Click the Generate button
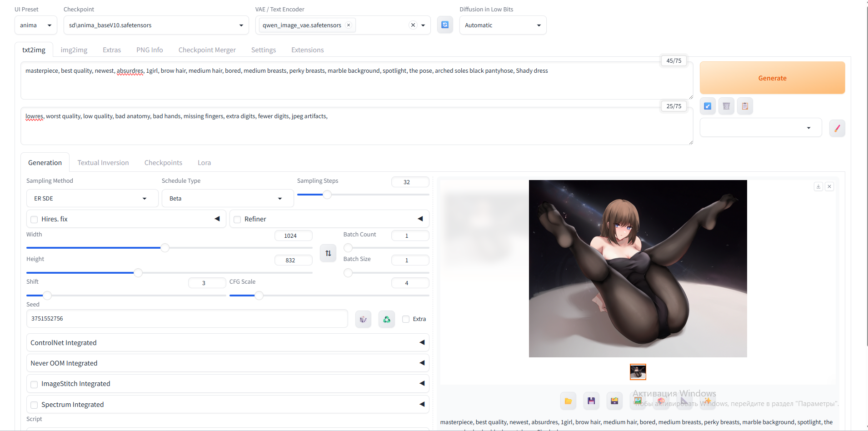The width and height of the screenshot is (868, 431). click(x=772, y=78)
